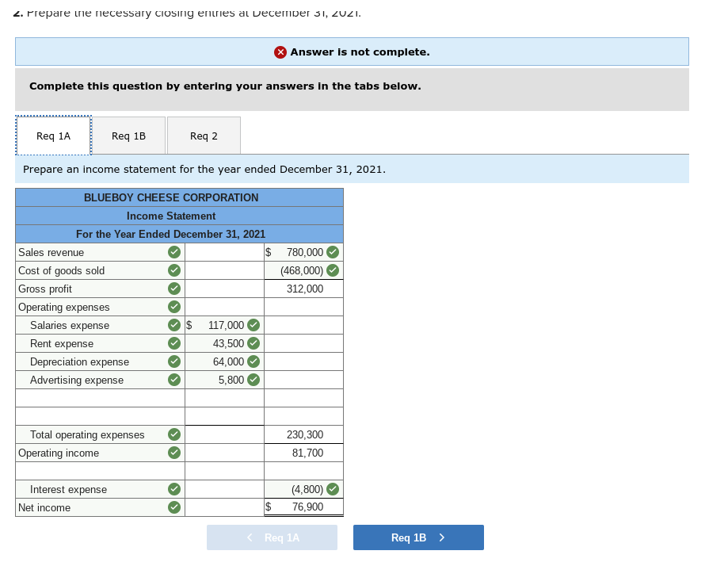728x566 pixels.
Task: Click the green check next to the Net income label
Action: click(174, 507)
